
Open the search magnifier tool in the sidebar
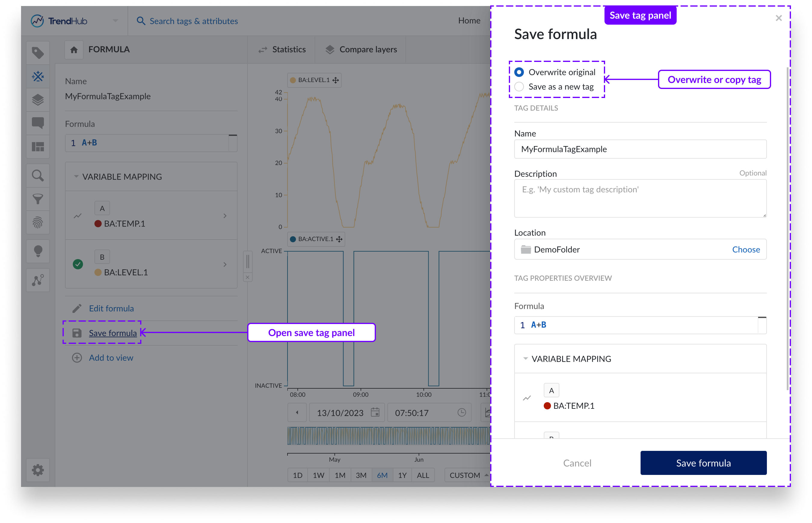pyautogui.click(x=38, y=176)
